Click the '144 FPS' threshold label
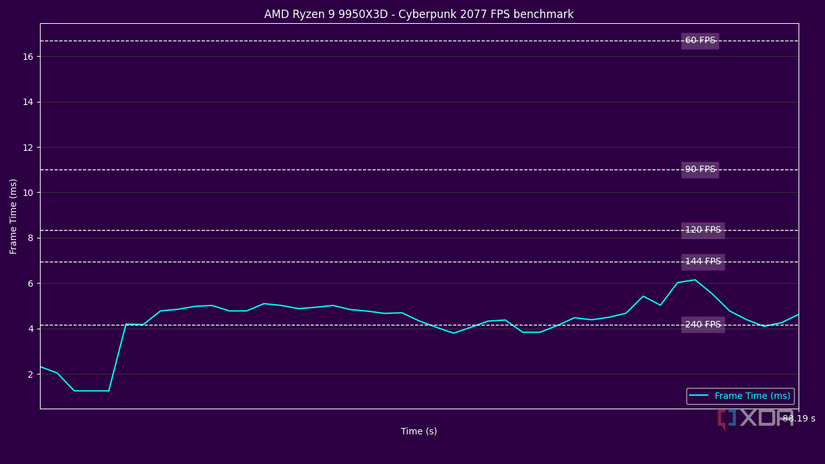 point(703,261)
